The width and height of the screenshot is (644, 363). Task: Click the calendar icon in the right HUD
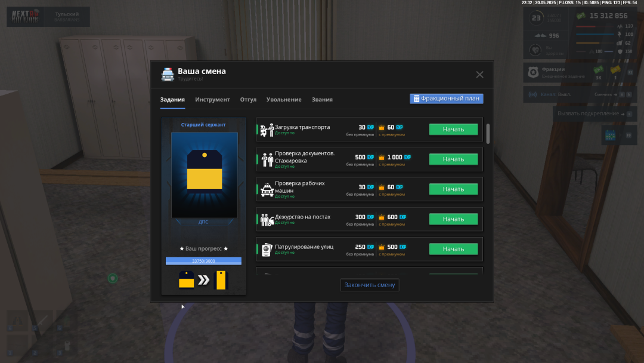pos(611,135)
